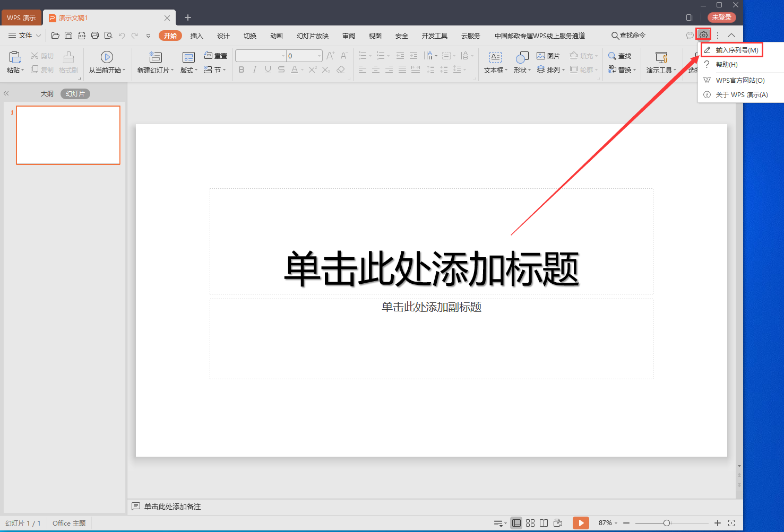Open the 插入 ribbon tab
This screenshot has width=784, height=532.
click(x=197, y=36)
